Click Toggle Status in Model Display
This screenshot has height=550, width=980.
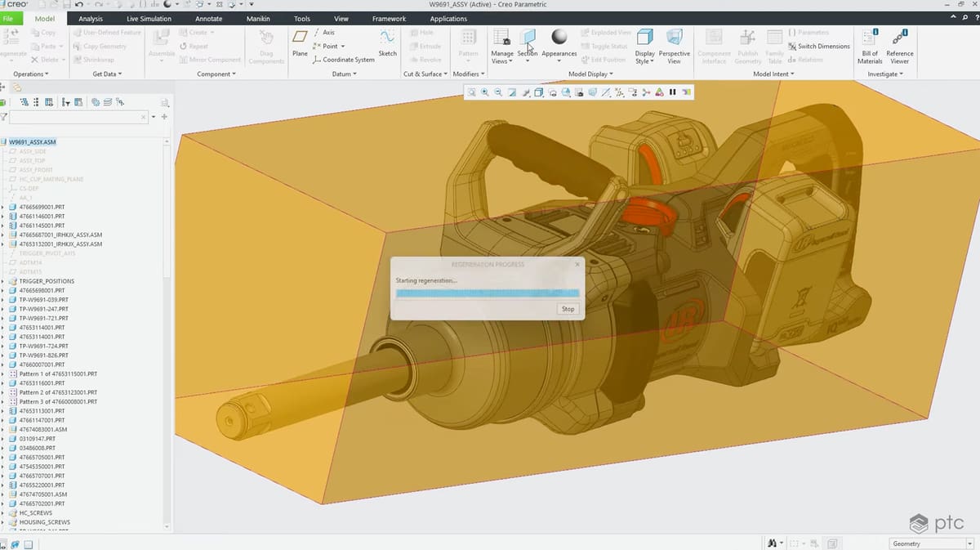pos(604,47)
